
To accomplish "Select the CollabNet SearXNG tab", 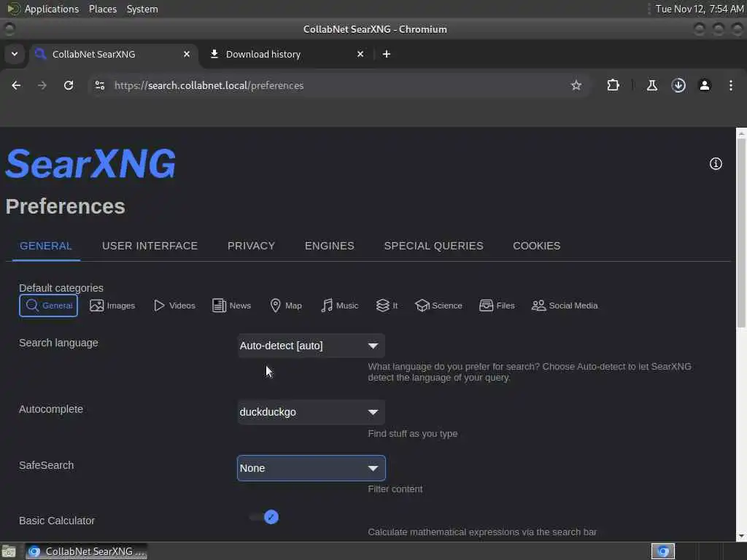I will click(115, 54).
